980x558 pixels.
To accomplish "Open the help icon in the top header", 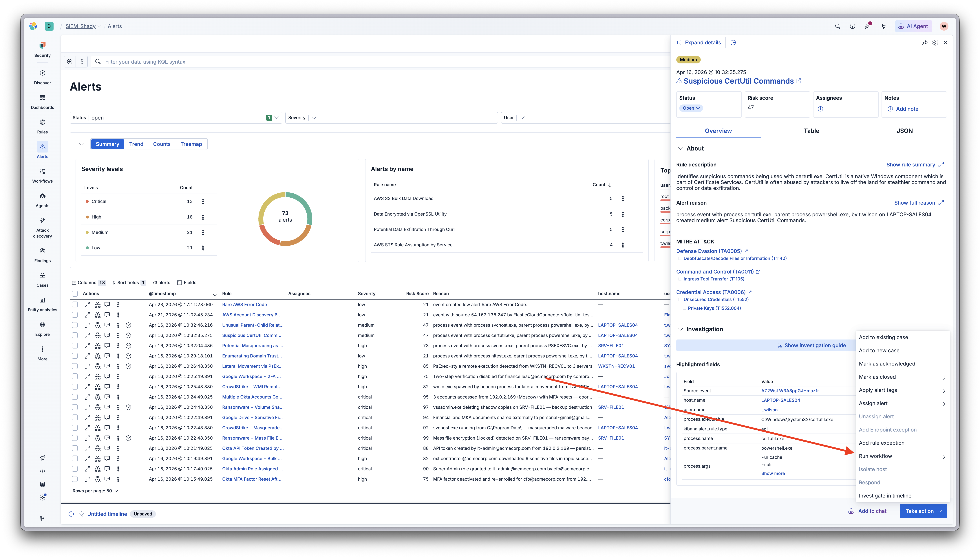I will click(x=852, y=26).
